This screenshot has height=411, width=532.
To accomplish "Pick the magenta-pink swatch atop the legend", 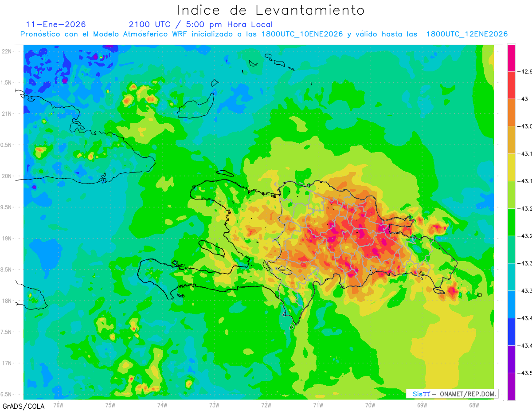I will [x=511, y=58].
